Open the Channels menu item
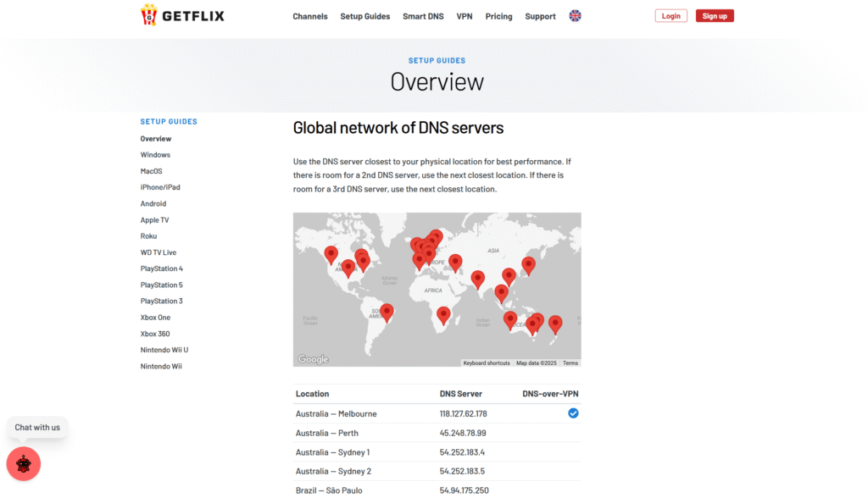 [309, 16]
